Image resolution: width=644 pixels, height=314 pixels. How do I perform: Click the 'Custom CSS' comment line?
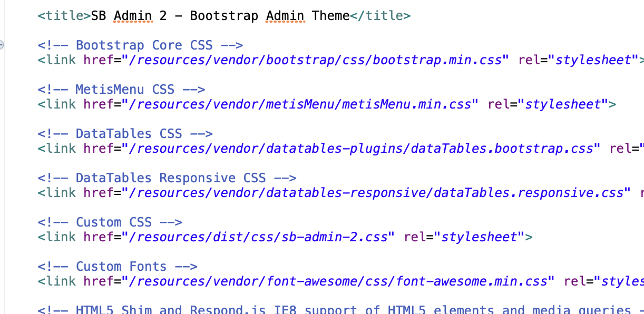(110, 222)
